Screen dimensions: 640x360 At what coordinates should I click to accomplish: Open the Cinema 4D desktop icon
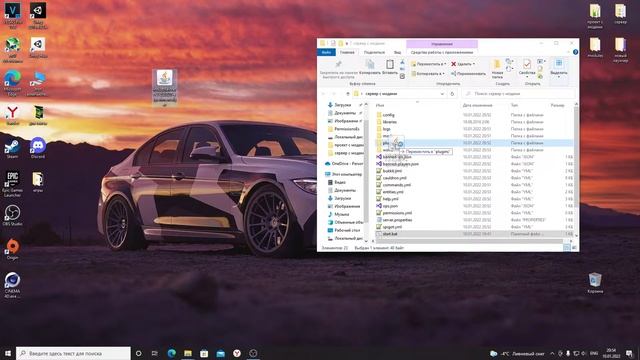click(x=12, y=285)
